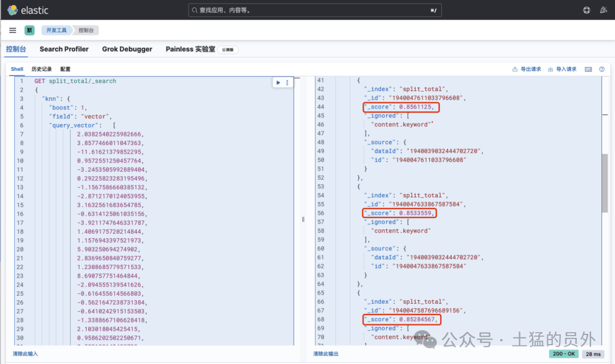Click the output panel vertical scrollbar
This screenshot has width=615, height=364.
pyautogui.click(x=605, y=183)
